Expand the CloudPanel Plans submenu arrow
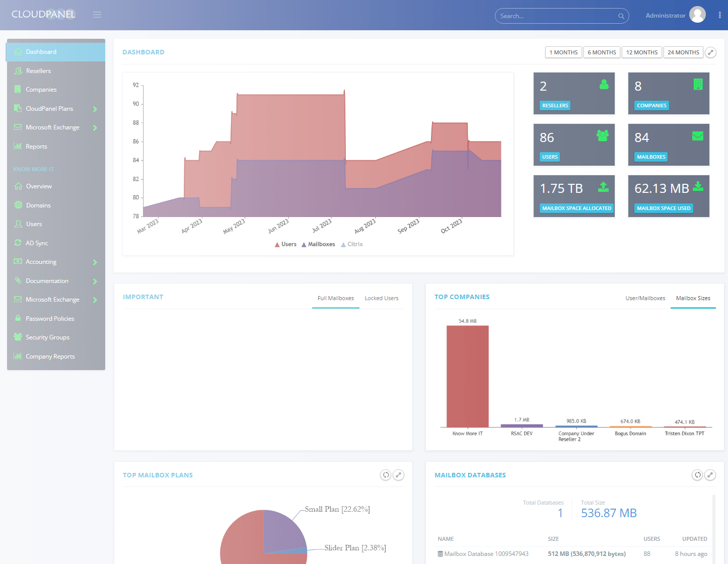This screenshot has height=564, width=728. 95,109
